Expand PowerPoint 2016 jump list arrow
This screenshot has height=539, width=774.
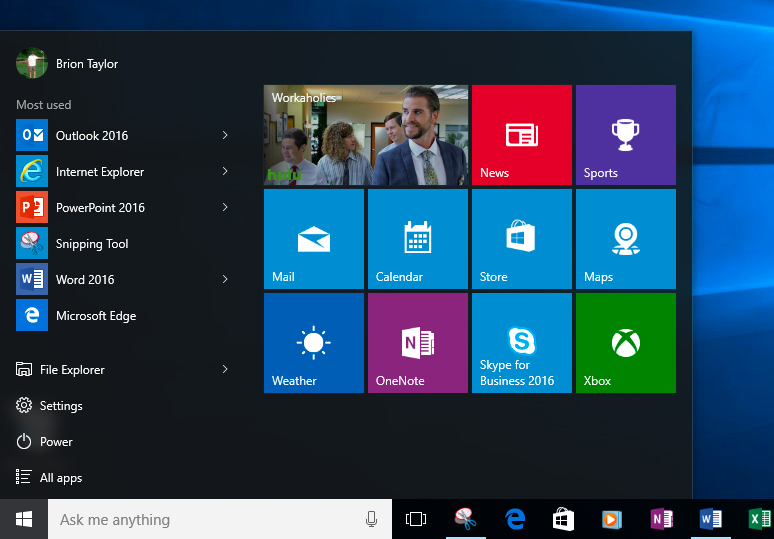point(225,207)
